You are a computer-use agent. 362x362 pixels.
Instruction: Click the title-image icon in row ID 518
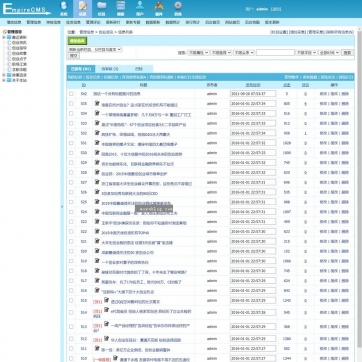(97, 271)
